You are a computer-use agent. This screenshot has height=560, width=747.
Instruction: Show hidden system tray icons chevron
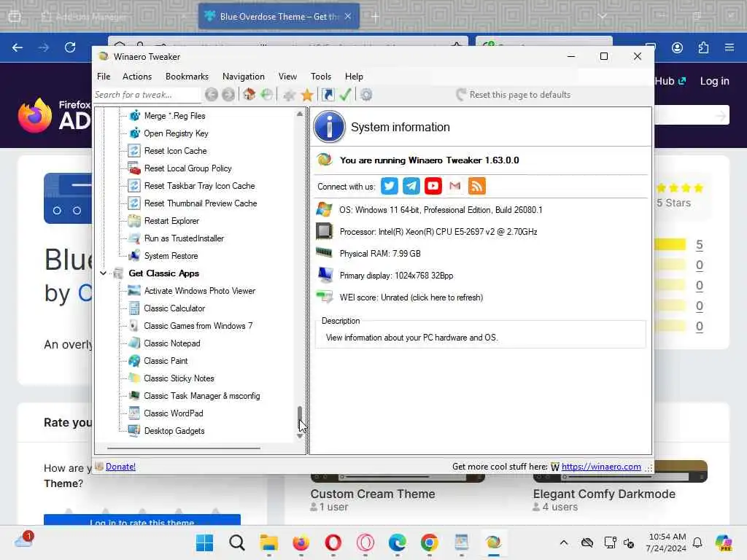(x=564, y=542)
